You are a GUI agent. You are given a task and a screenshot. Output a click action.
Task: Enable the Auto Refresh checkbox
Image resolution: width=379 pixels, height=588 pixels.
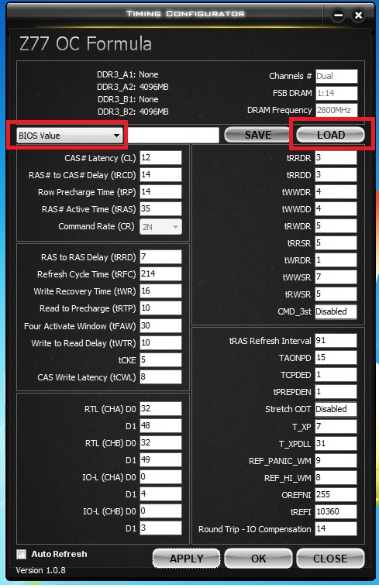pos(22,554)
